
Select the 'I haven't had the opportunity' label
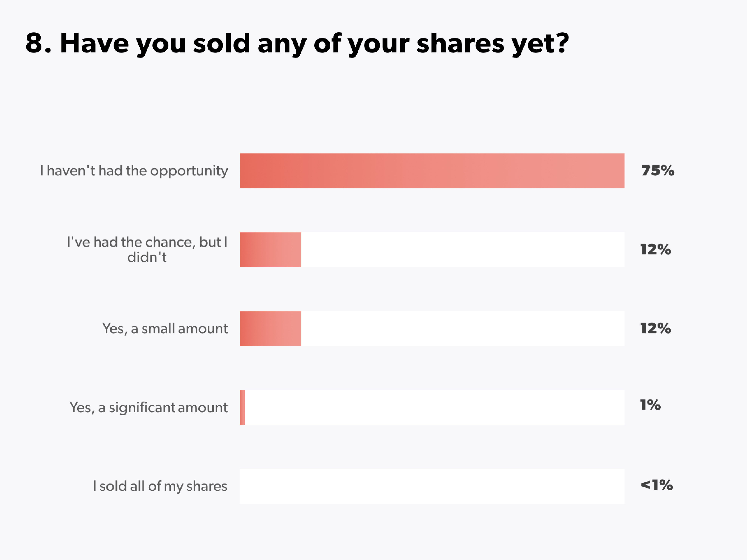pos(134,171)
